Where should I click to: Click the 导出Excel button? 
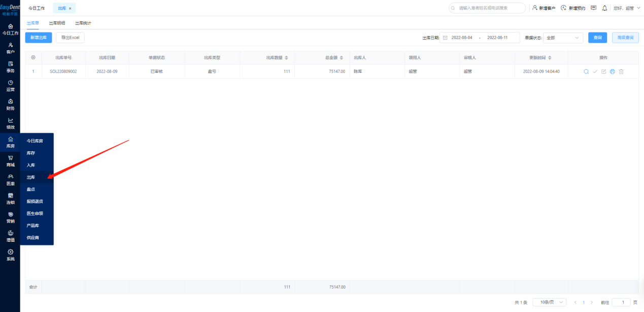(70, 38)
